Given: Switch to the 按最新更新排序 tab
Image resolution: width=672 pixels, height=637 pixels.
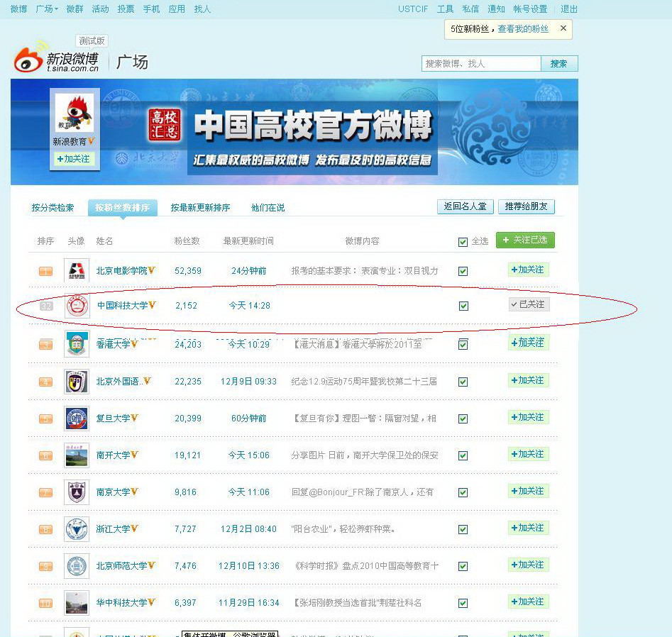Looking at the screenshot, I should click(200, 208).
